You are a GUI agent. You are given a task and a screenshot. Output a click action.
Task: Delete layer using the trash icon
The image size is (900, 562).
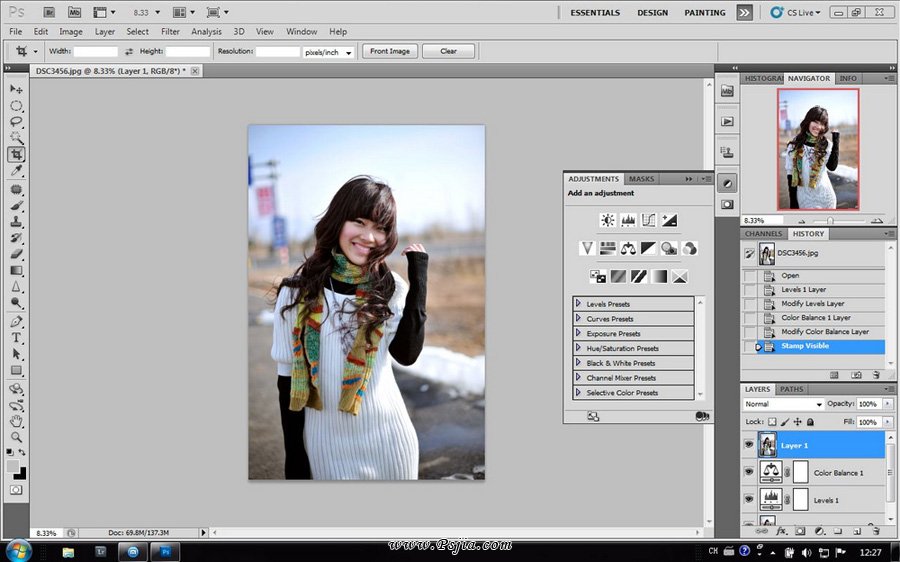pos(876,531)
